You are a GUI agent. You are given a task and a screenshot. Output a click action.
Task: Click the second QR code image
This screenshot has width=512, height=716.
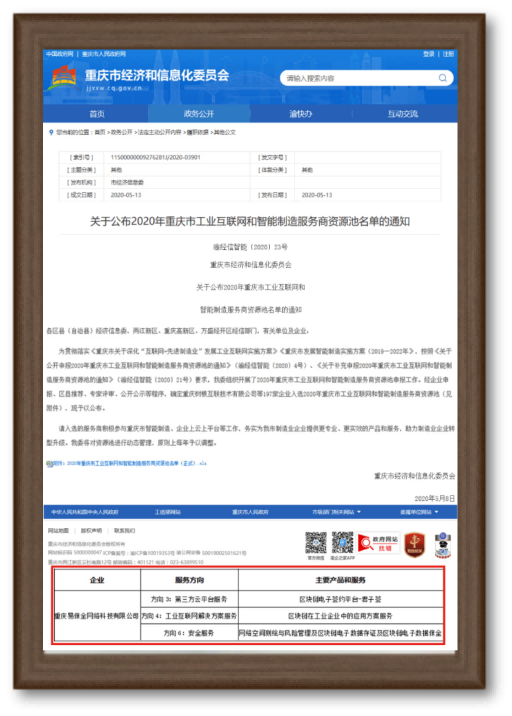tap(343, 543)
